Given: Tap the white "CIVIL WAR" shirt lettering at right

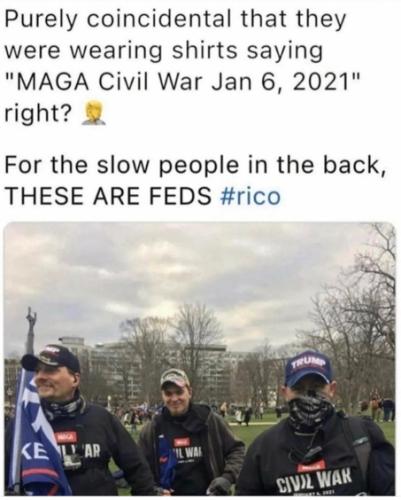Looking at the screenshot, I should point(315,479).
